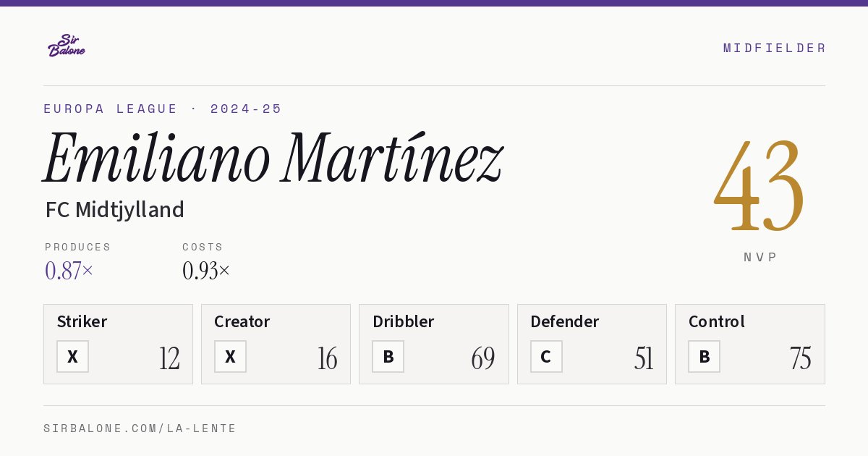This screenshot has width=868, height=456.
Task: Click the MIDFIELDER position label
Action: click(775, 48)
